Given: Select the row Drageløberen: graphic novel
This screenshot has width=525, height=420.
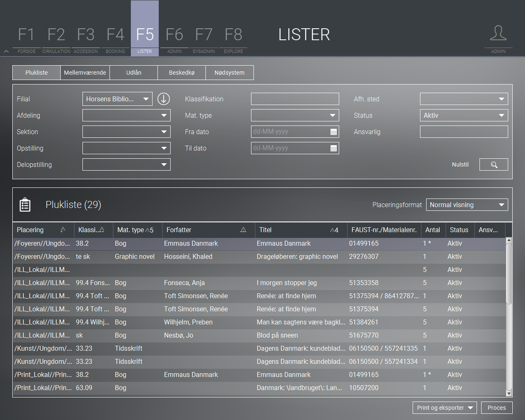Looking at the screenshot, I should 259,256.
